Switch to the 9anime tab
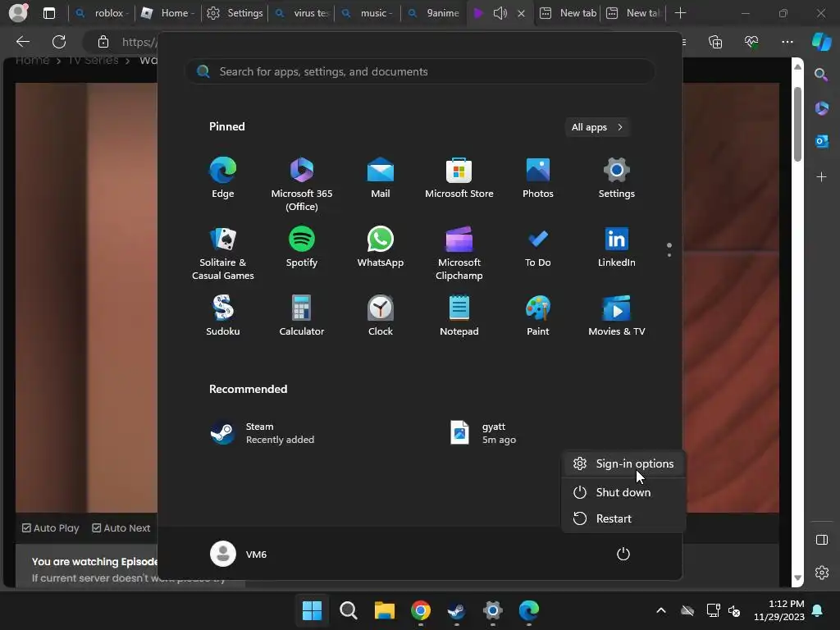 (434, 13)
